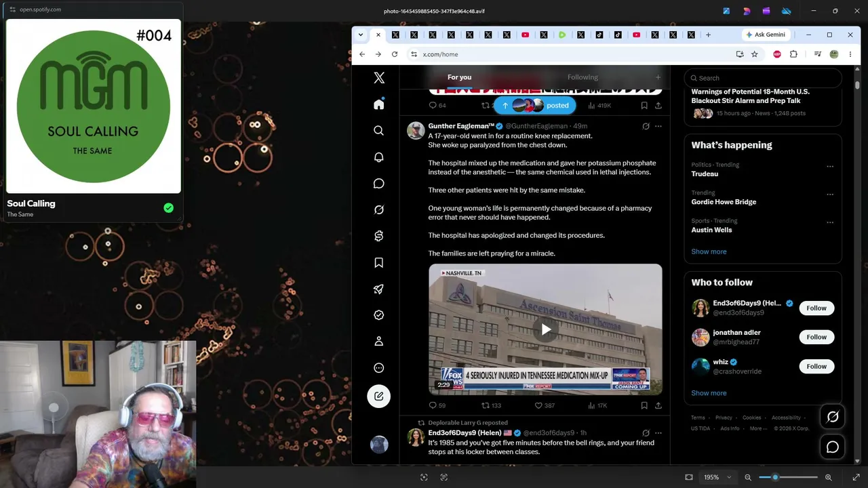Show more in Who to follow

(709, 393)
